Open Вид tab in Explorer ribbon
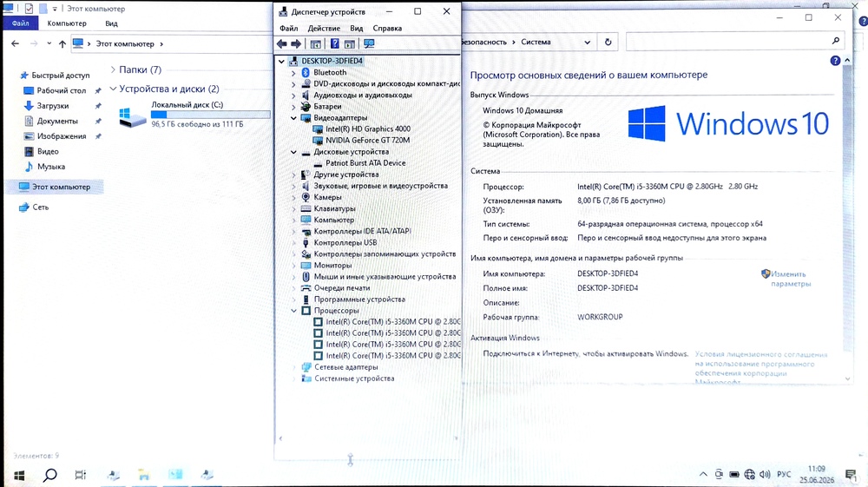Viewport: 868px width, 487px height. [111, 23]
